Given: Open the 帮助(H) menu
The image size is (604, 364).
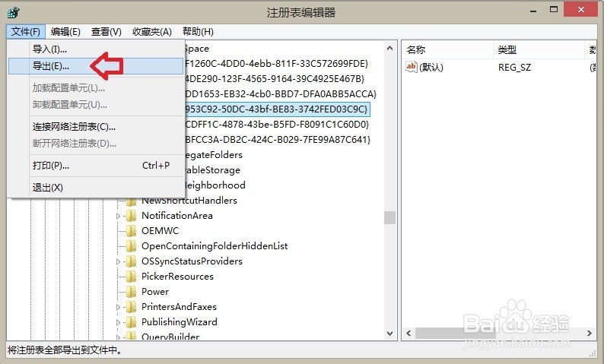Looking at the screenshot, I should click(x=198, y=32).
